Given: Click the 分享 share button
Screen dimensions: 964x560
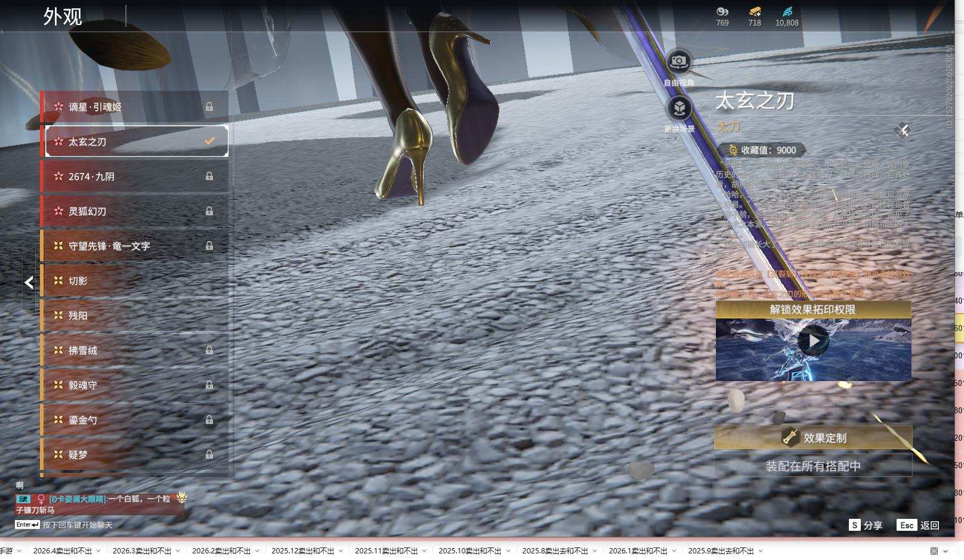Looking at the screenshot, I should (866, 525).
